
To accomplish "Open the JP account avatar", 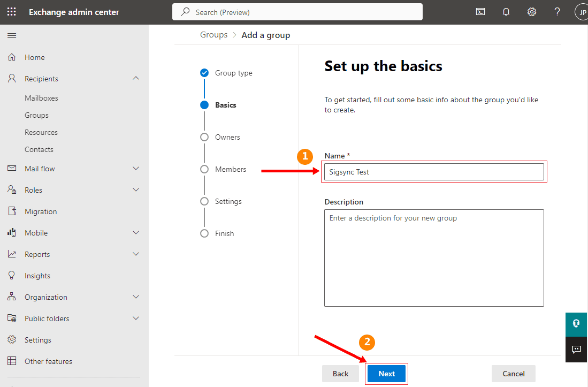I will click(x=581, y=12).
